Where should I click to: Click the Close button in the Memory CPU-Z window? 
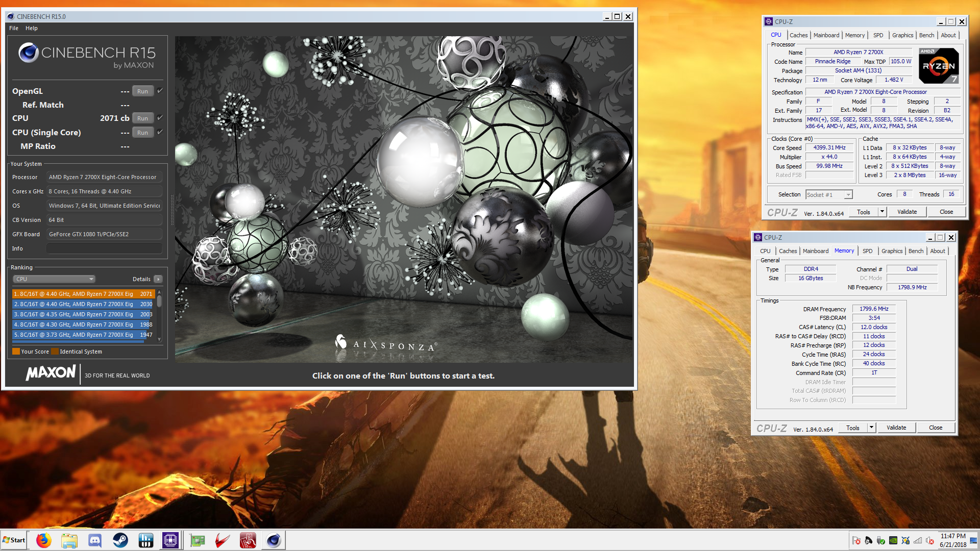[936, 428]
